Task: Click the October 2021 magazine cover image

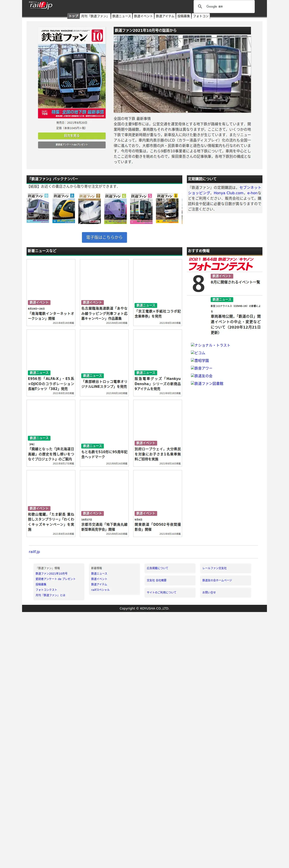Action: [72, 72]
